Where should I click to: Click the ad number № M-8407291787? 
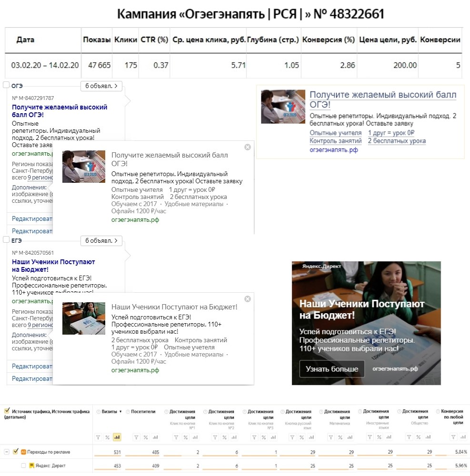point(33,98)
